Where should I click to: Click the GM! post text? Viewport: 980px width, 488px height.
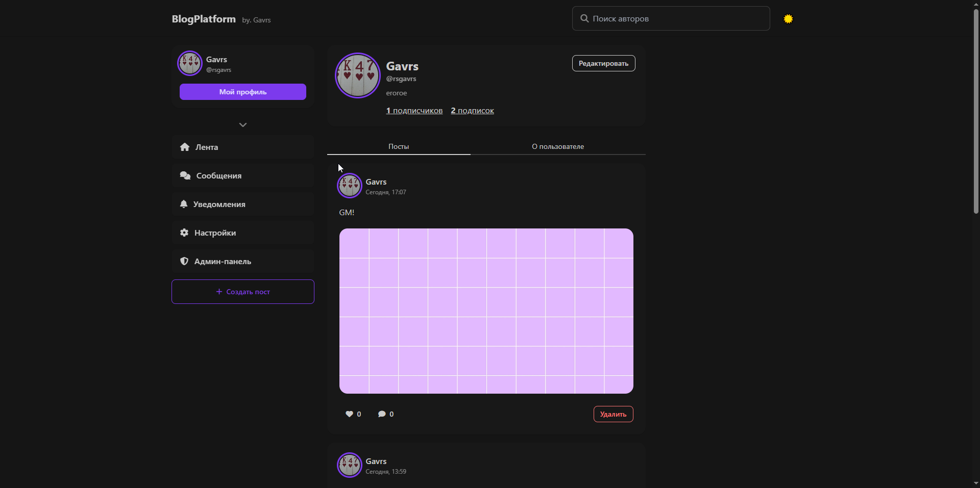347,213
